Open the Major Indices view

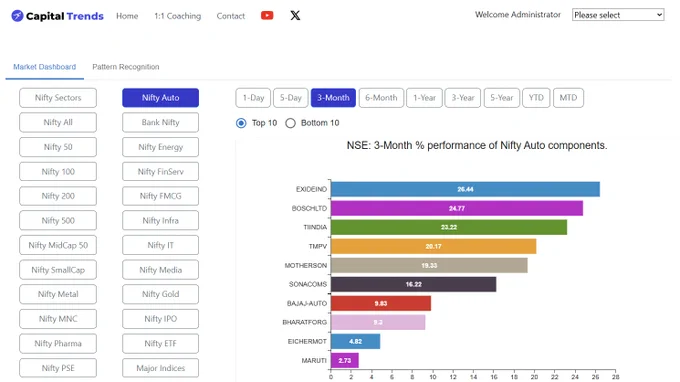160,368
